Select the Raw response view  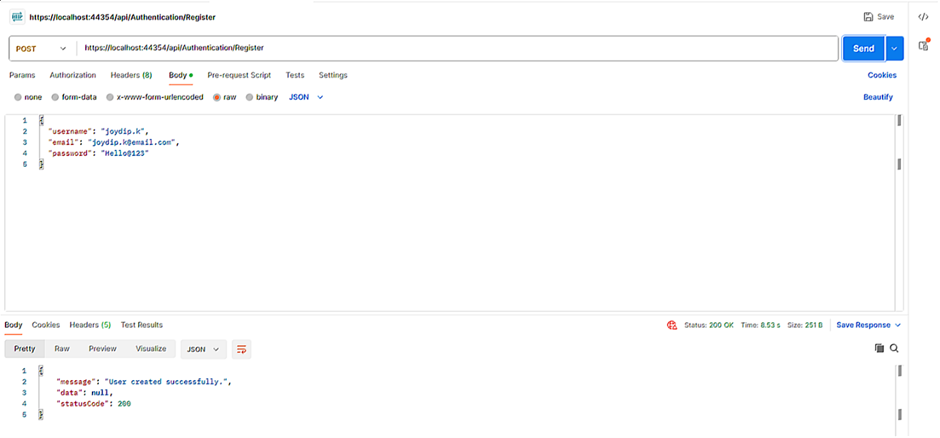[x=62, y=349]
